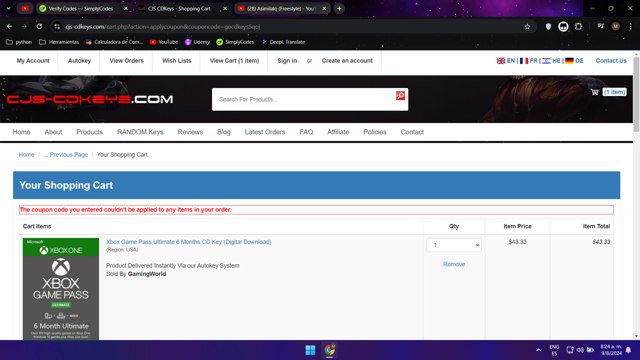640x360 pixels.
Task: Open the (1 item) cart link in header
Action: (614, 92)
